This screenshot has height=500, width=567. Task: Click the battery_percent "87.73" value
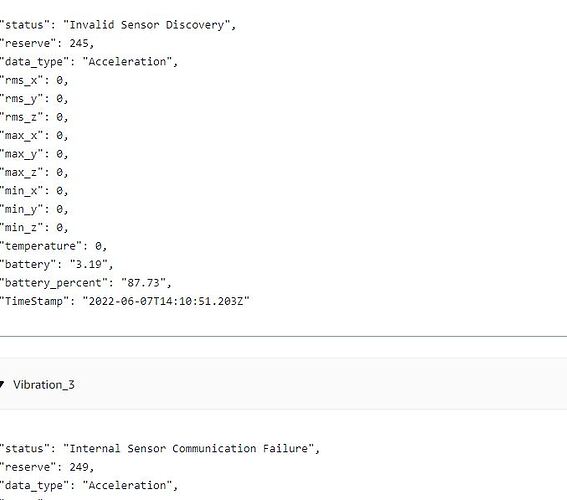coord(144,283)
